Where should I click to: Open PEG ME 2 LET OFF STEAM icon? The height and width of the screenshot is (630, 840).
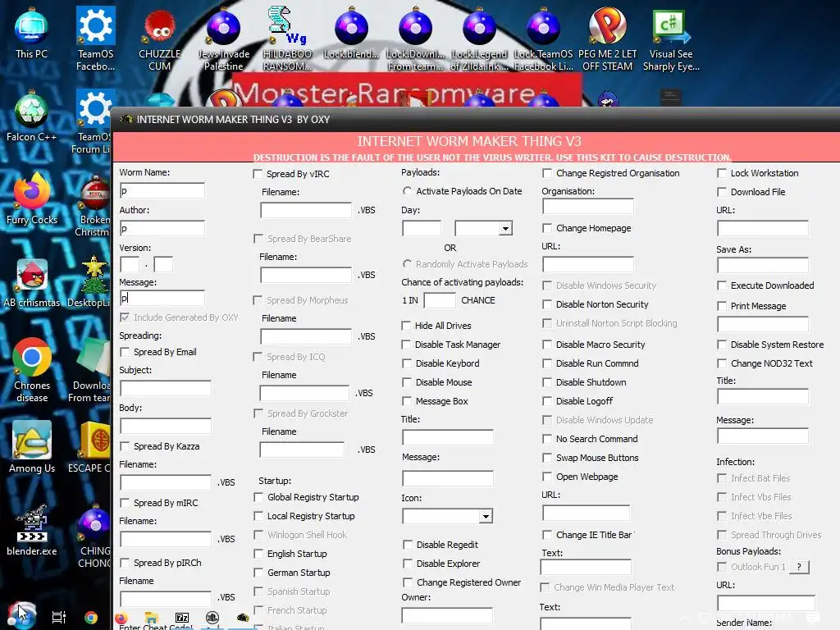click(x=608, y=39)
